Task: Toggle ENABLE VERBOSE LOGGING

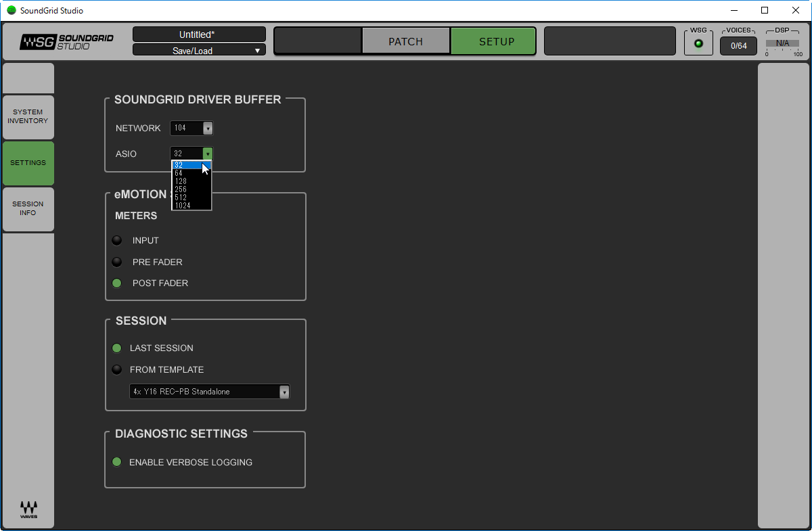Action: click(116, 462)
